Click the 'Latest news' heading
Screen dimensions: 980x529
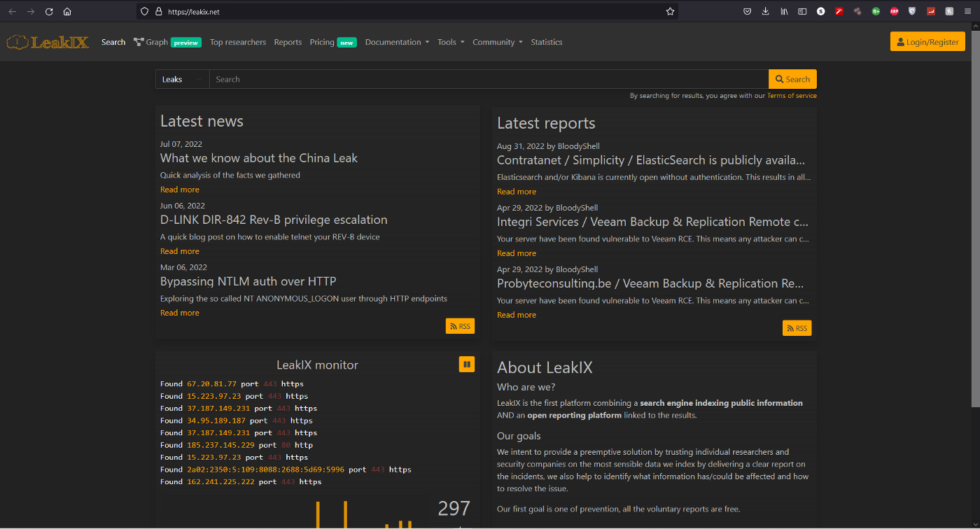click(202, 121)
